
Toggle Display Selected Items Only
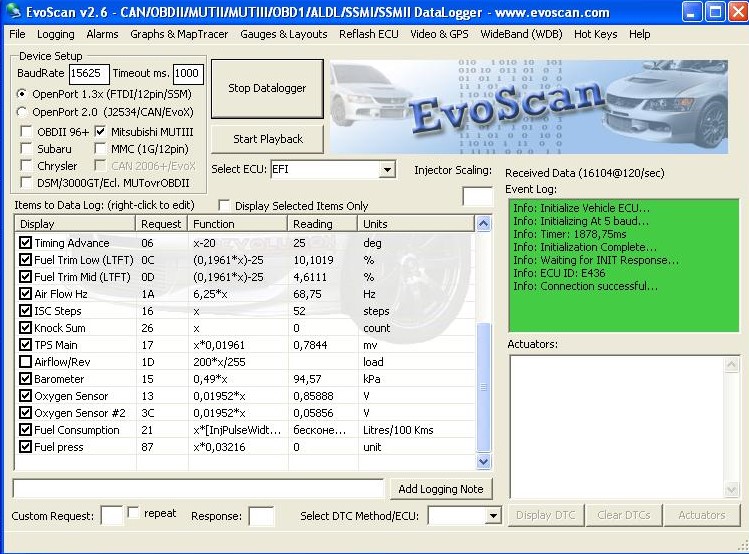(224, 206)
